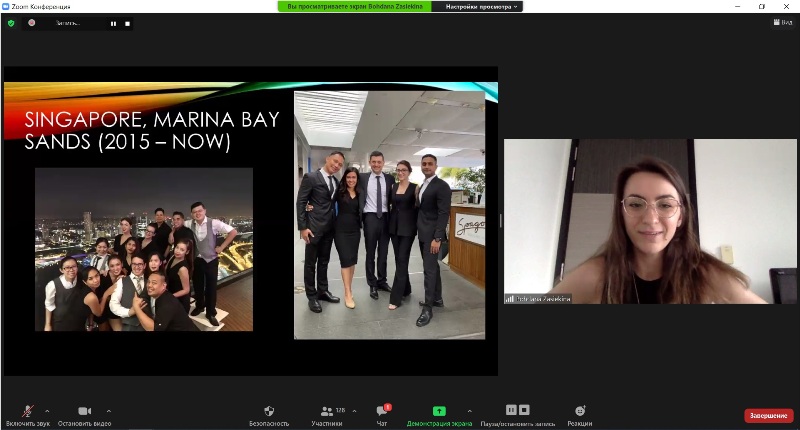Image resolution: width=800 pixels, height=430 pixels.
Task: Click the participant name label with signal bars
Action: (538, 299)
